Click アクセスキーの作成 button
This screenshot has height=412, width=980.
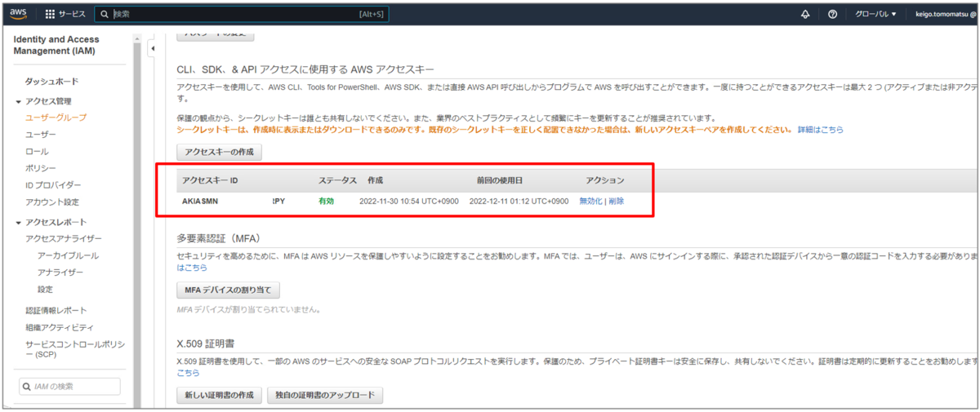point(220,152)
